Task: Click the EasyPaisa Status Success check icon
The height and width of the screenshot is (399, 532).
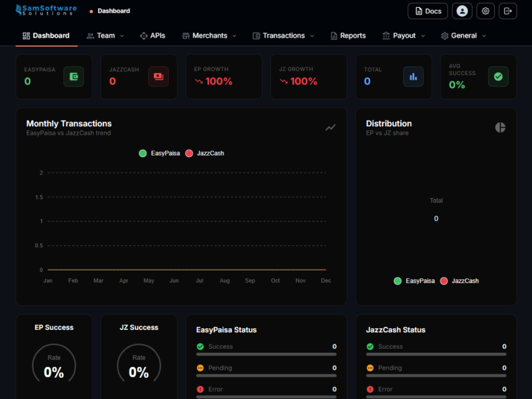Action: point(200,346)
